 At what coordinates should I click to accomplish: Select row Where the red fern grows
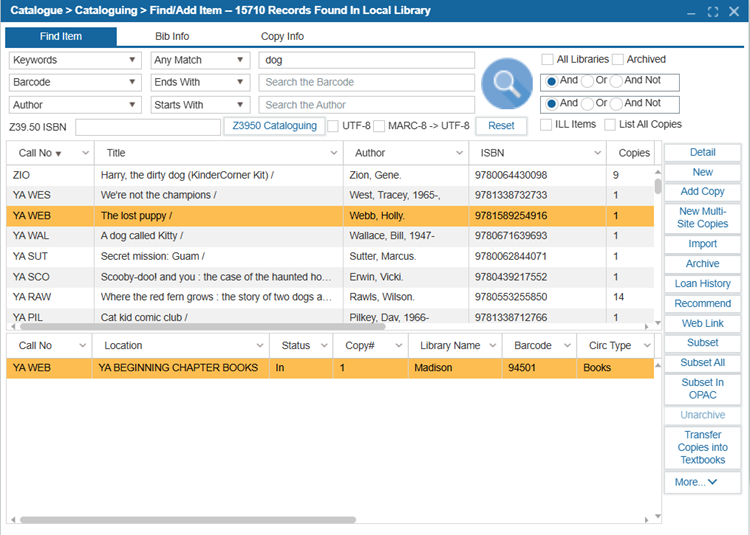pos(330,297)
